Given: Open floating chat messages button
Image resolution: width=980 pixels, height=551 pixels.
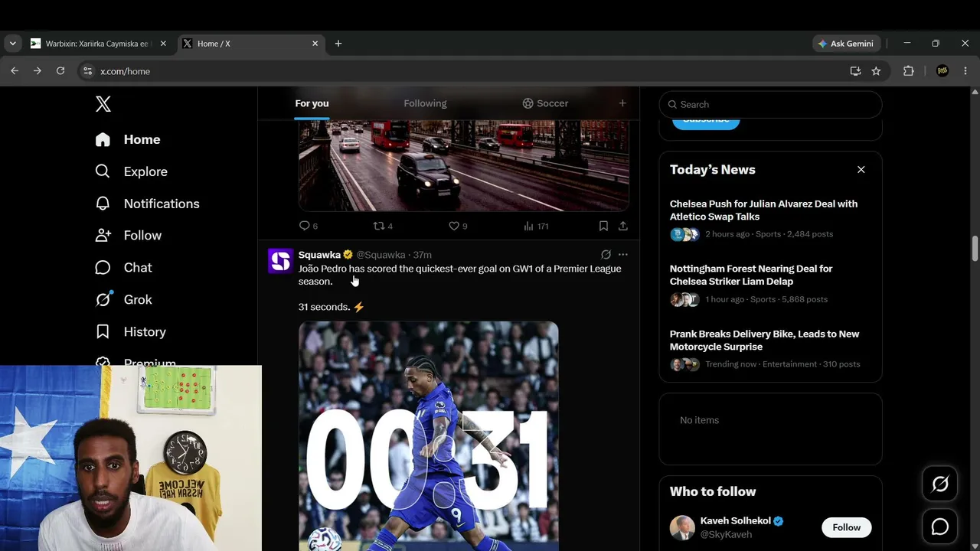Looking at the screenshot, I should [940, 527].
